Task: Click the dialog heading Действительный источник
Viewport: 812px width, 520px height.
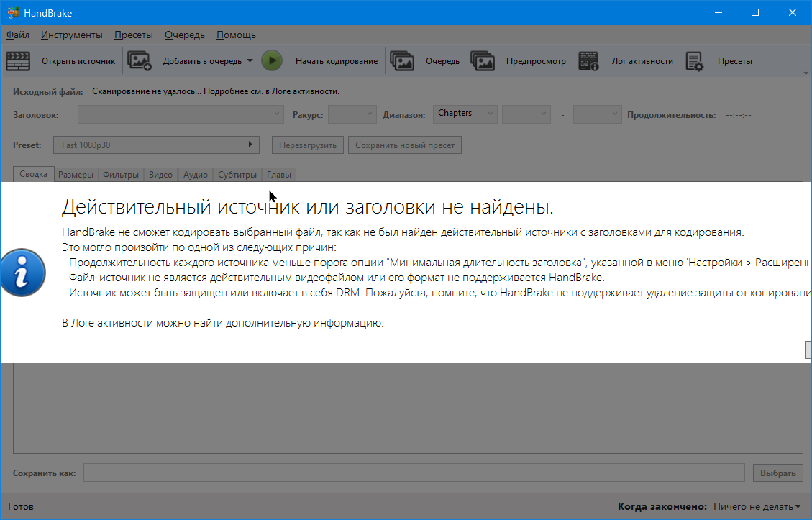Action: (308, 206)
